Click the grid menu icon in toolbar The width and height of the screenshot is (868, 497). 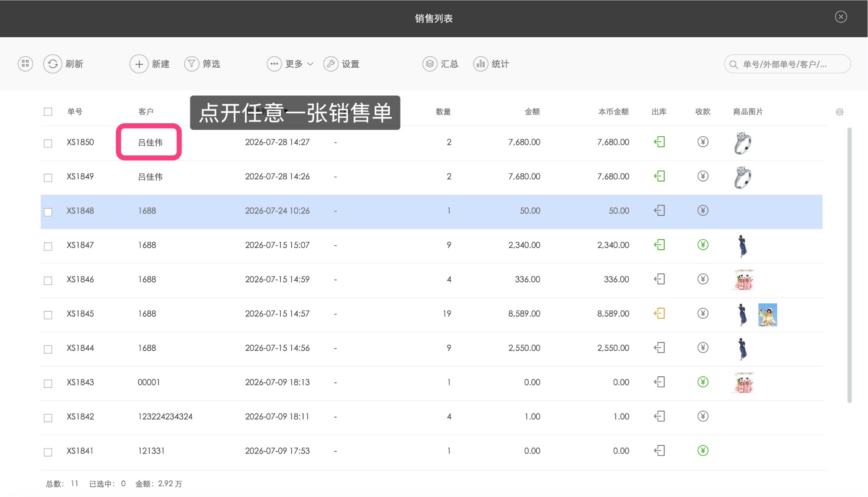[25, 64]
